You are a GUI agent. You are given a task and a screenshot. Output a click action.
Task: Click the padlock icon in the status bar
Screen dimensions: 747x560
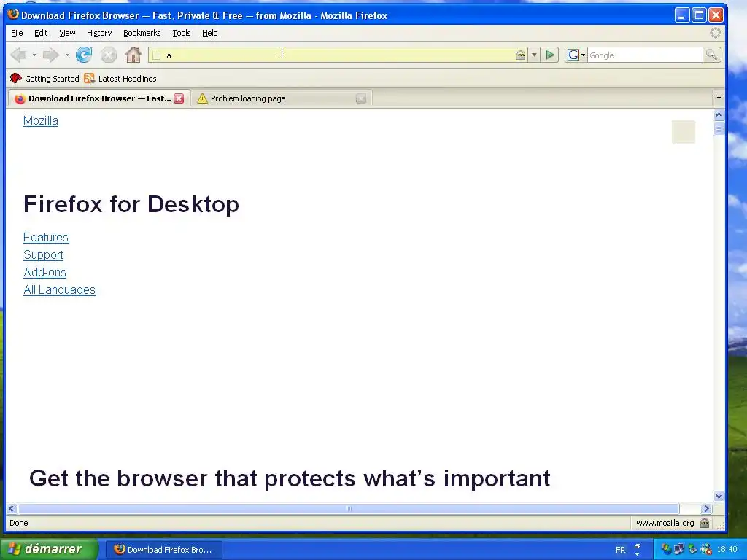point(705,523)
